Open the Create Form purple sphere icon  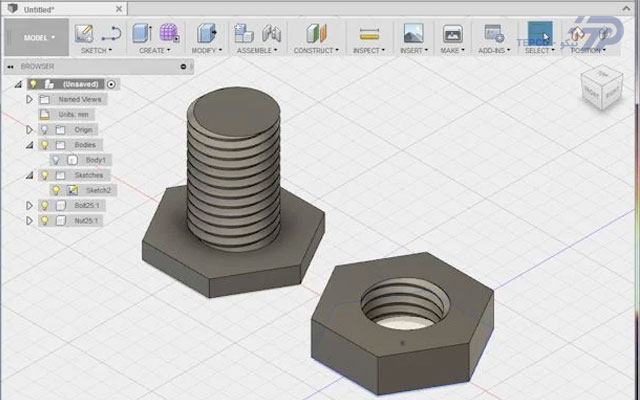tap(169, 33)
